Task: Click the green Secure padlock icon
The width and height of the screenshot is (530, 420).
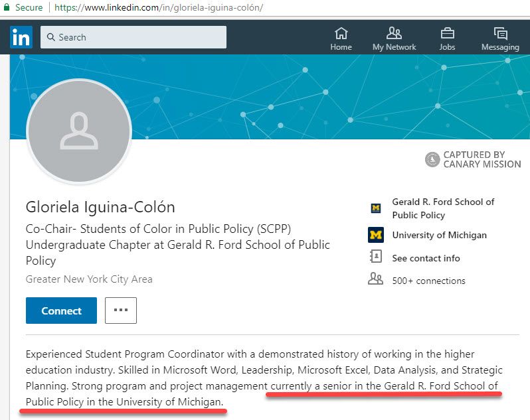Action: pos(6,8)
